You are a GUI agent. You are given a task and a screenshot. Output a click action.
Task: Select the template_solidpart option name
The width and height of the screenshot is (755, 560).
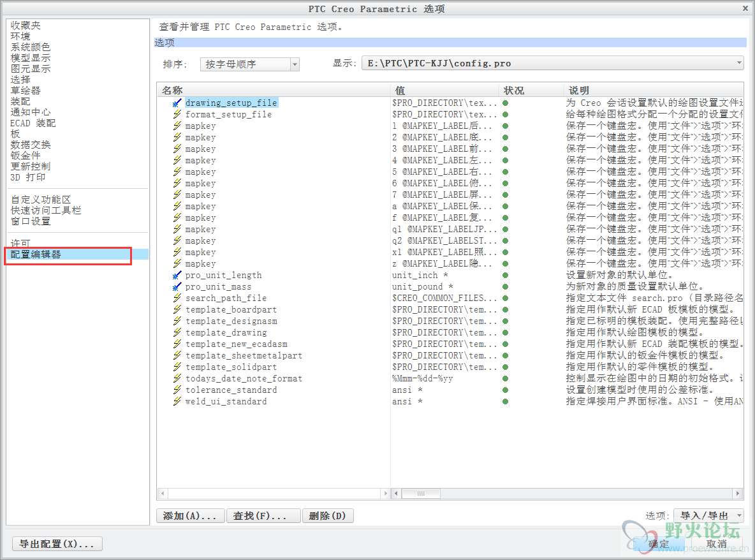[x=231, y=367]
